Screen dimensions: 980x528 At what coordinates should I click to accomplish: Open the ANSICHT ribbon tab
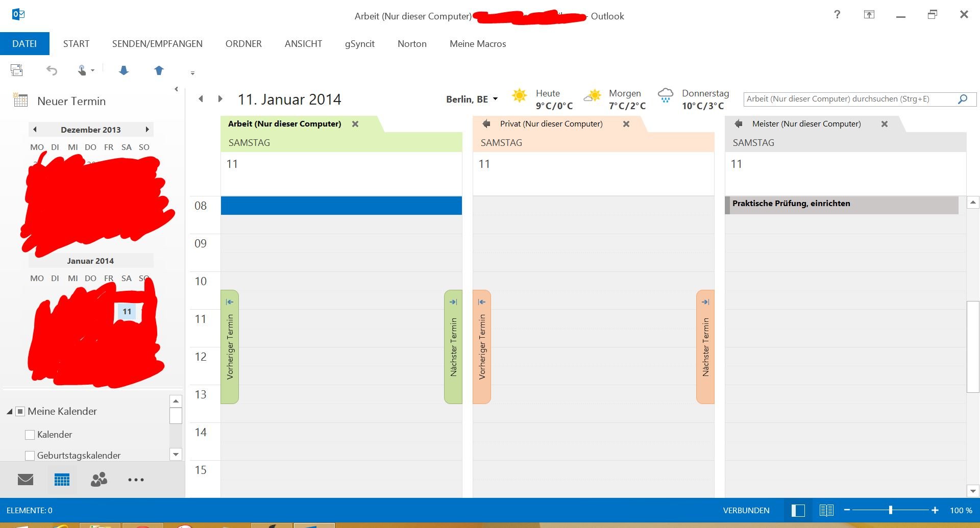pos(303,43)
